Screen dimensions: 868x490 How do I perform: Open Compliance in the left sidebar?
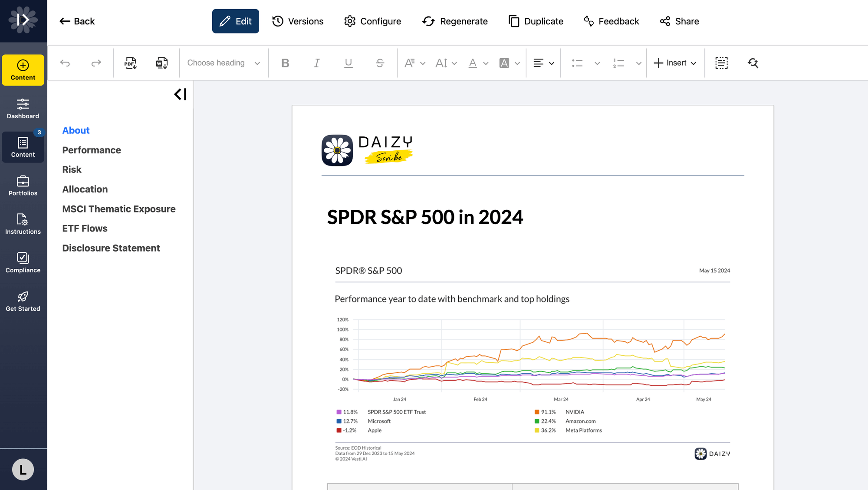tap(23, 262)
